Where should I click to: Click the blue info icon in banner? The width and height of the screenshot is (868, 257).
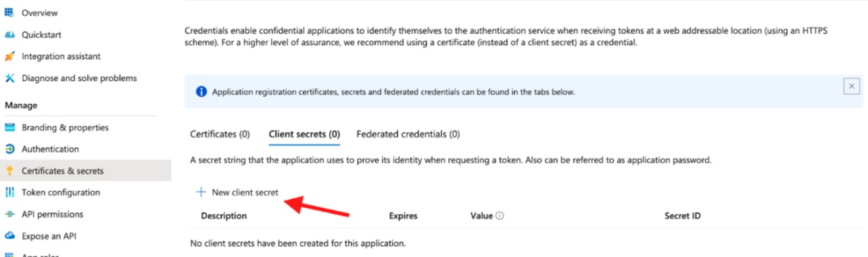201,92
